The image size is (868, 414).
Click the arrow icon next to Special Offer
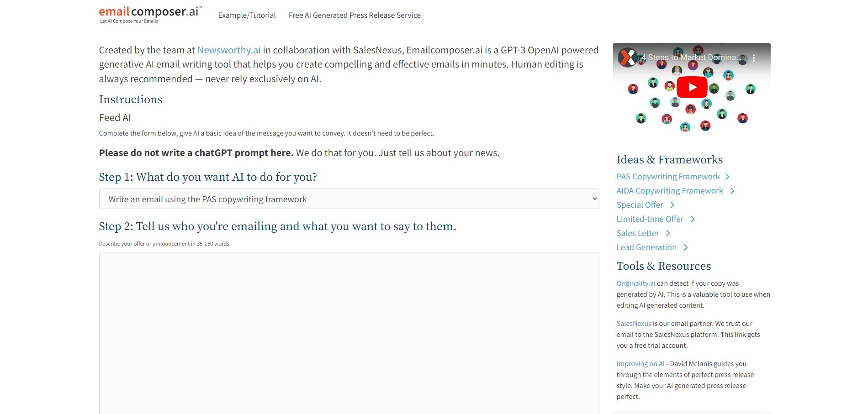point(672,205)
